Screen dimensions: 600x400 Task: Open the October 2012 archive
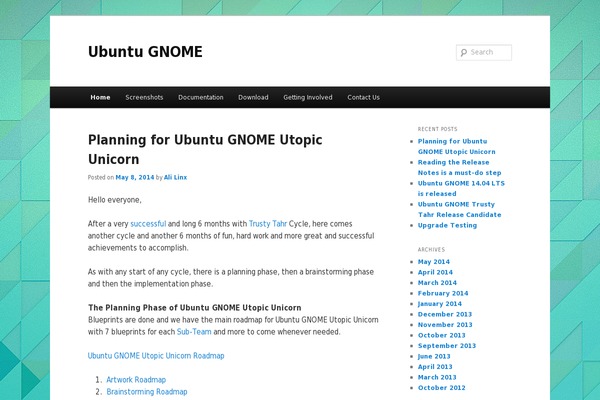[442, 388]
